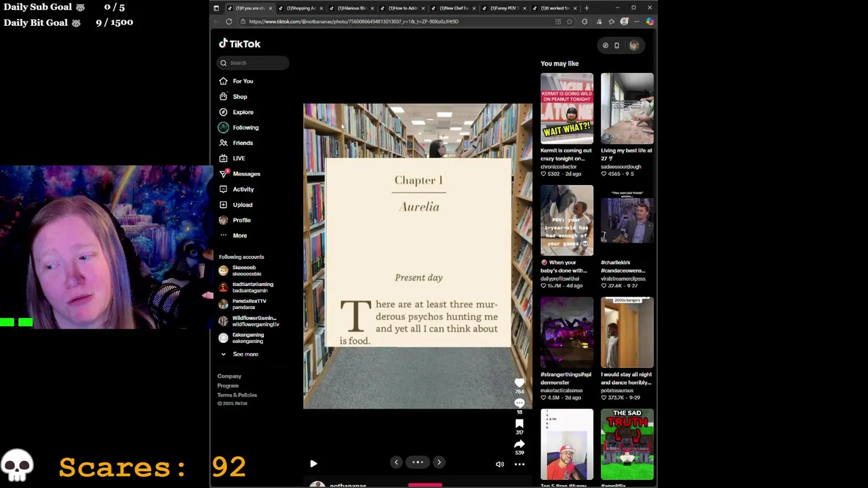Open Activity notifications
The width and height of the screenshot is (868, 488).
point(236,190)
